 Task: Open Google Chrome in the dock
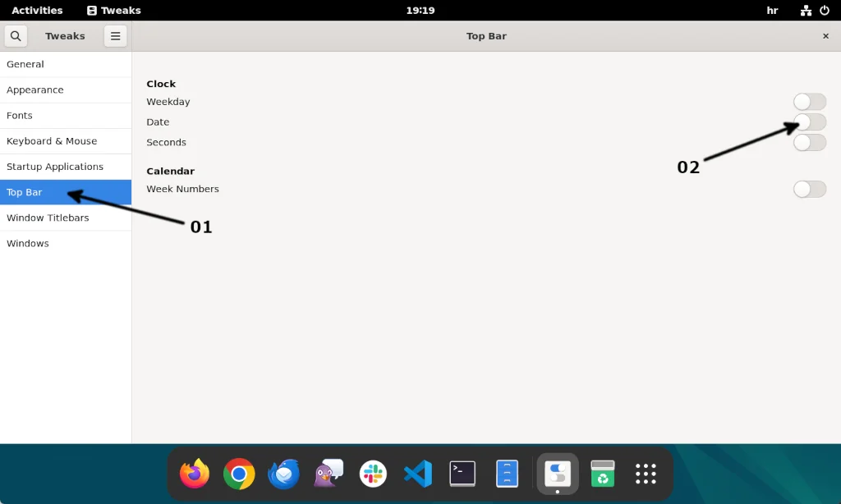coord(239,474)
